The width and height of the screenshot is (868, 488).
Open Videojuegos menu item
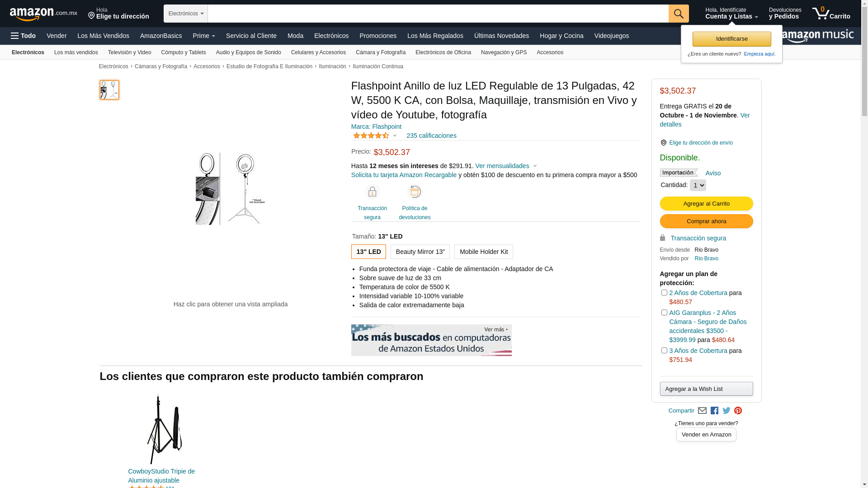(x=611, y=36)
